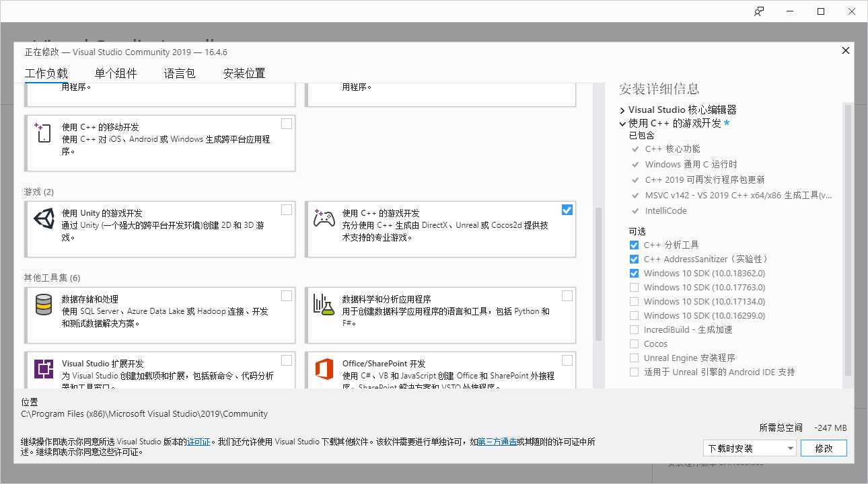This screenshot has height=484, width=868.
Task: Click the data storage database icon
Action: point(44,305)
